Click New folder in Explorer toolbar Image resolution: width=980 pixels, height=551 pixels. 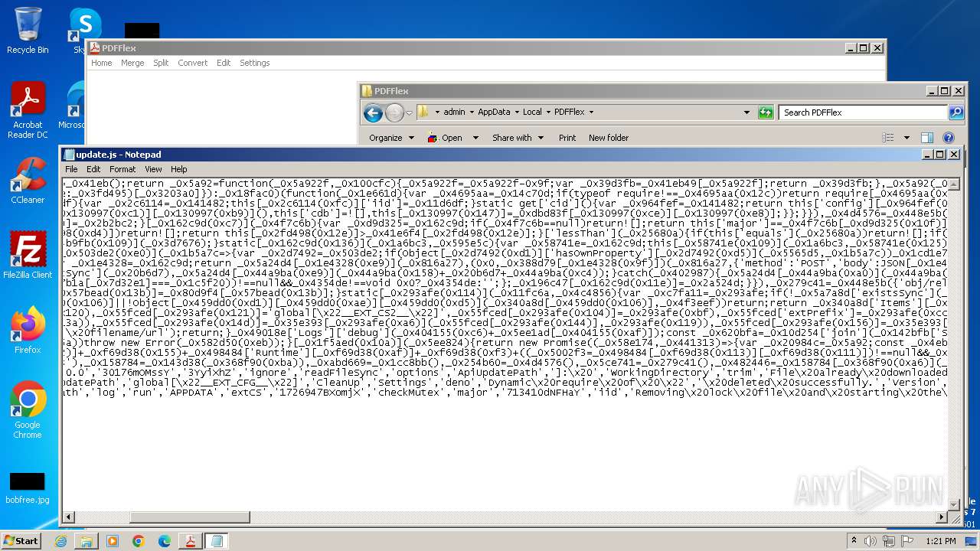[x=609, y=138]
